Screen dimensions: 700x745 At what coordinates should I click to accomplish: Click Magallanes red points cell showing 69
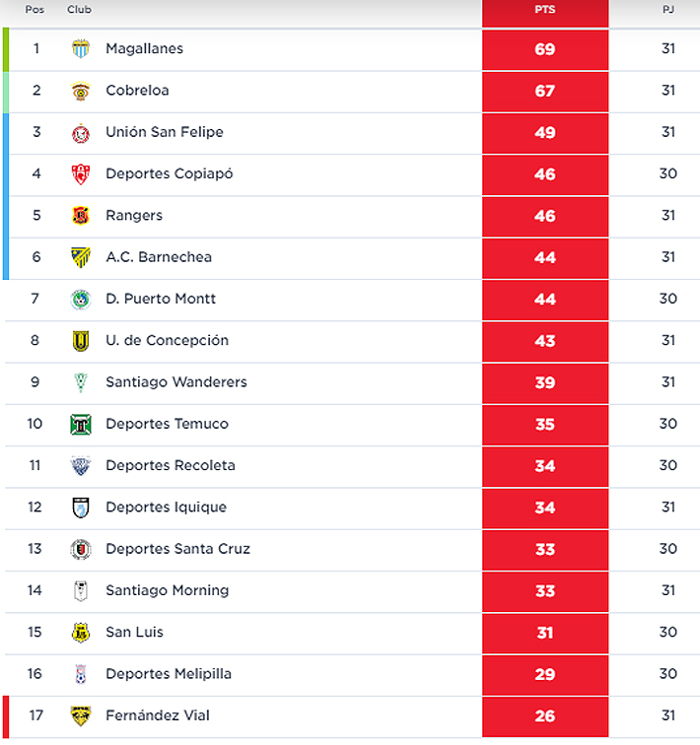(x=545, y=49)
